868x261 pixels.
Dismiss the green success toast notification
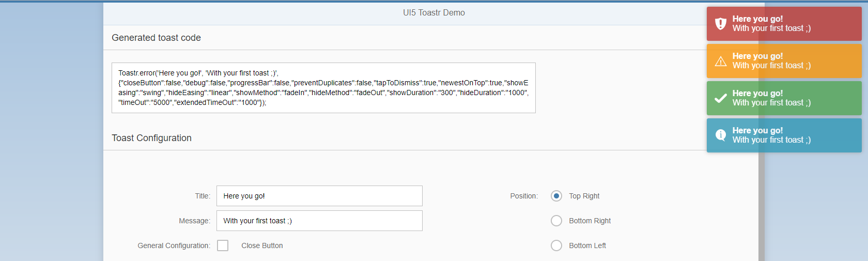784,98
